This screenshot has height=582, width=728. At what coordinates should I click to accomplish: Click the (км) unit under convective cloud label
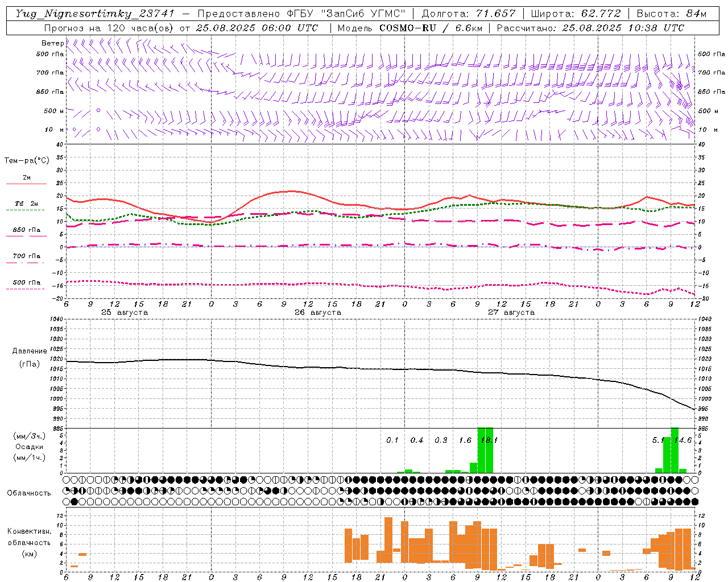point(29,554)
